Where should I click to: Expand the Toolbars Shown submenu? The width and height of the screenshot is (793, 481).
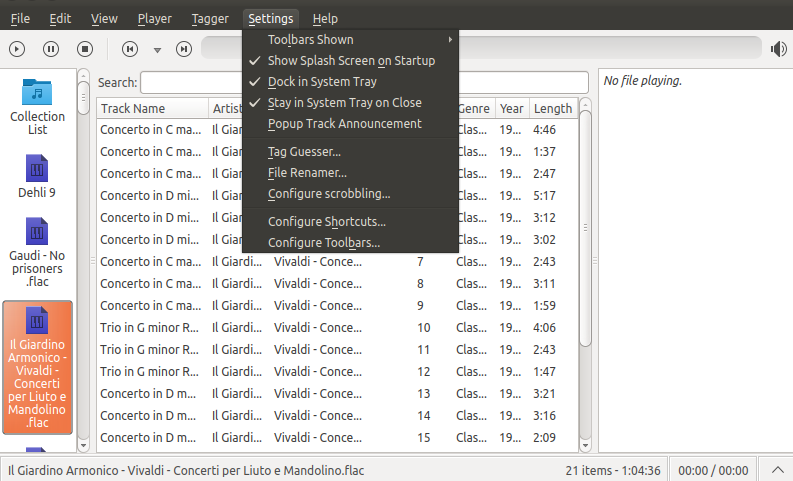(x=350, y=39)
